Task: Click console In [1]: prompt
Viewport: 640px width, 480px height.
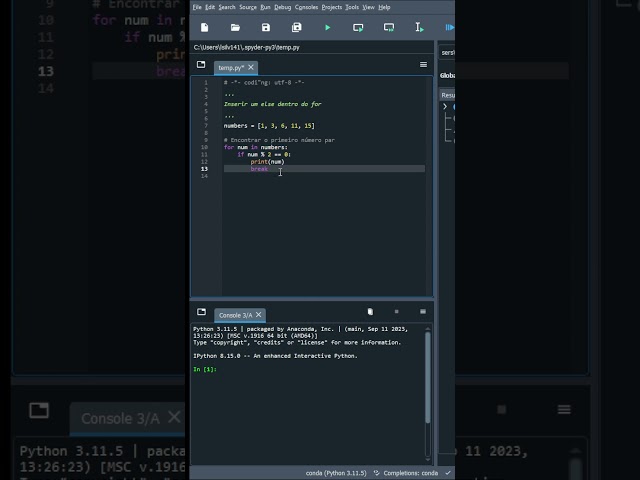Action: 205,369
